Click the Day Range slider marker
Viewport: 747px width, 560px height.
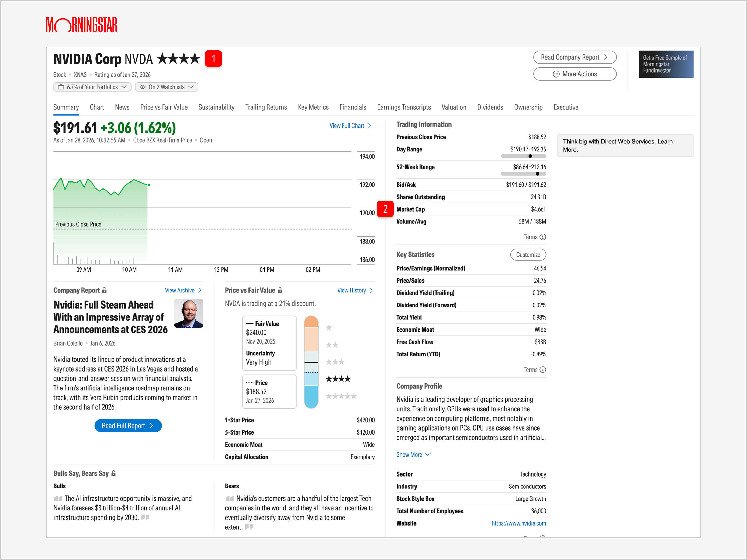530,156
